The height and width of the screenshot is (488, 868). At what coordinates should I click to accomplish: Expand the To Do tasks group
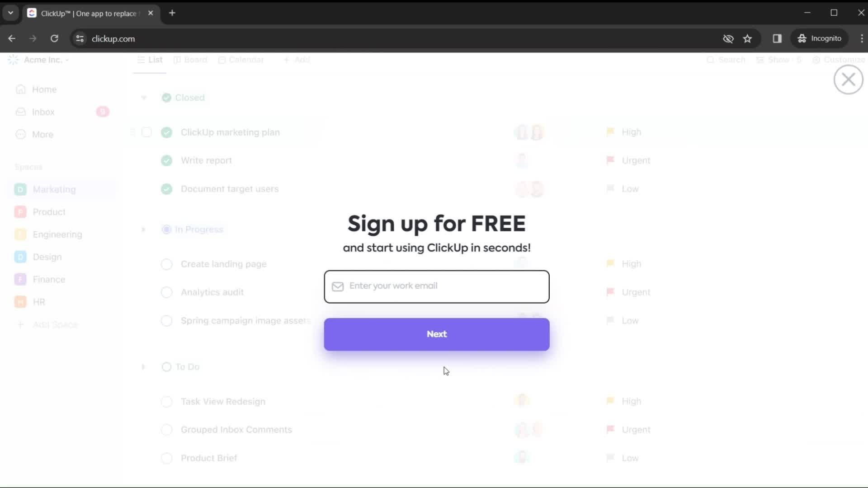(x=144, y=366)
